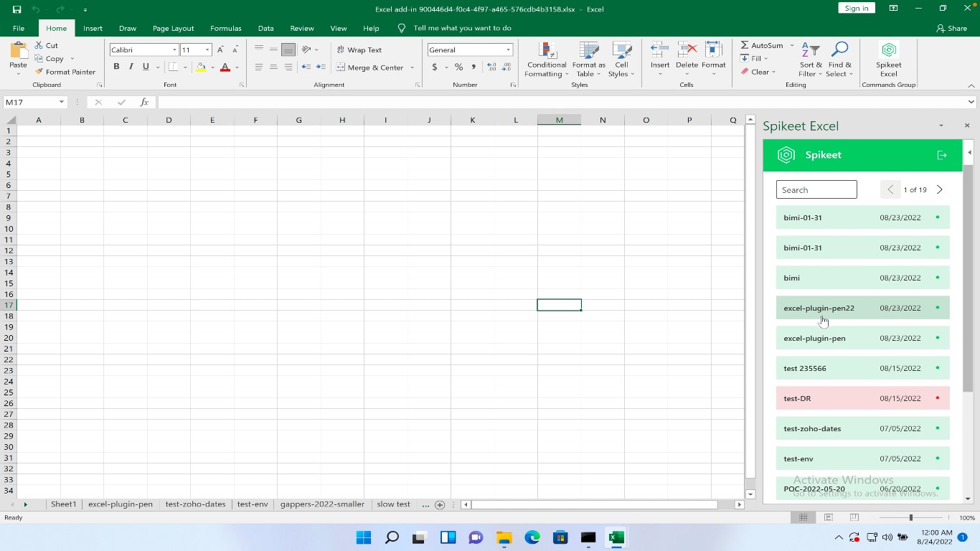Open Microsoft Edge from taskbar
Viewport: 980px width, 551px height.
[x=532, y=537]
